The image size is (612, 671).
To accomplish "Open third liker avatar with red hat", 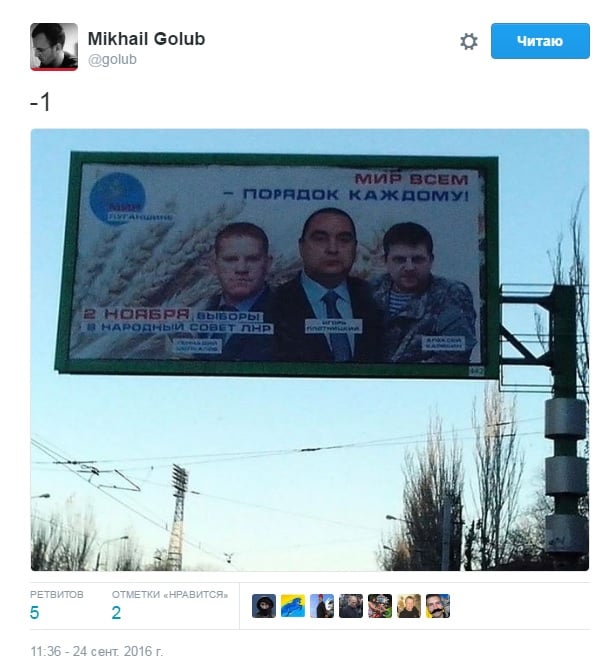I will pos(322,606).
